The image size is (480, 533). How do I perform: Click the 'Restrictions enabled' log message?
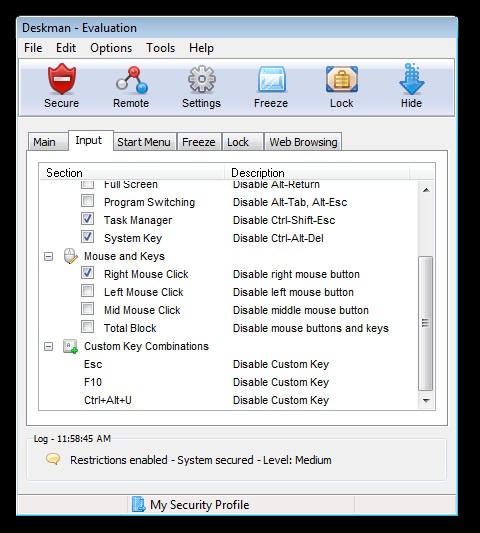[x=201, y=460]
